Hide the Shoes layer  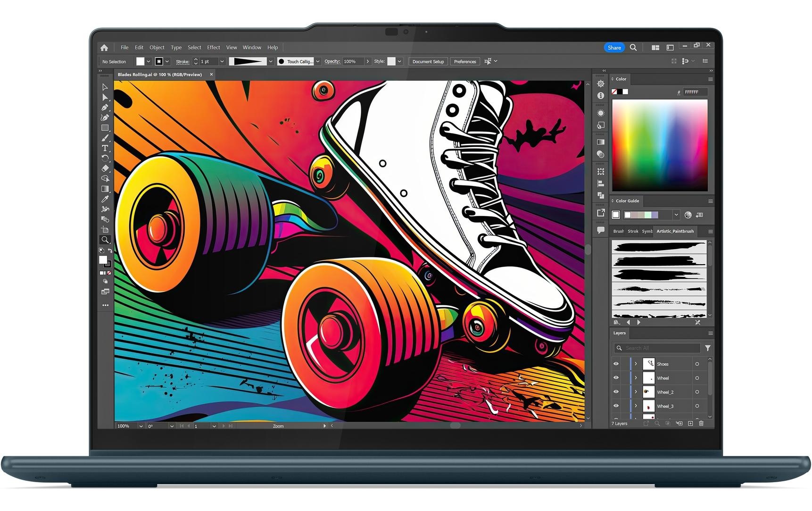tap(616, 364)
